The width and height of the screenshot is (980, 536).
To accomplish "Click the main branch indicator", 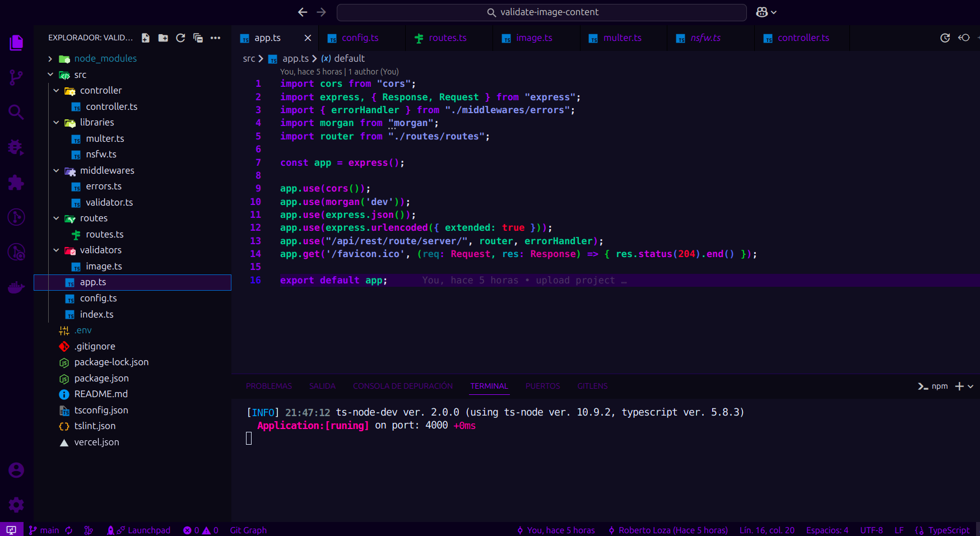I will [44, 530].
